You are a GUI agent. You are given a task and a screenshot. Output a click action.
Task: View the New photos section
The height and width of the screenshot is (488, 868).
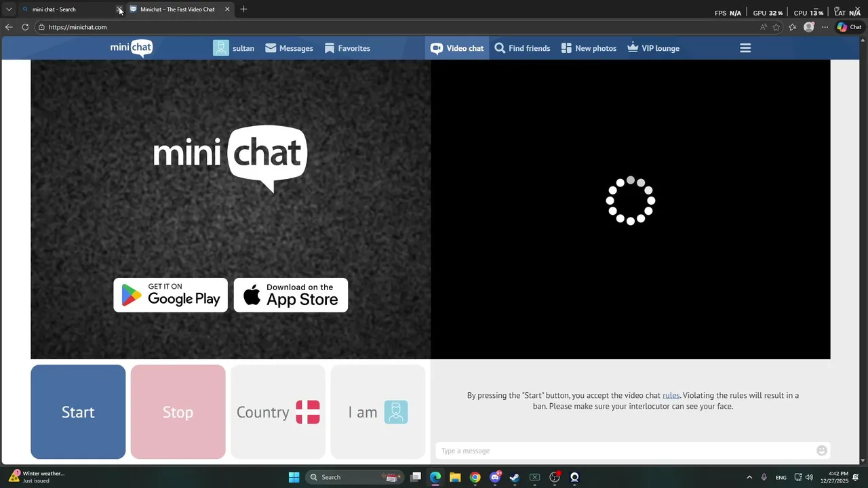click(589, 48)
